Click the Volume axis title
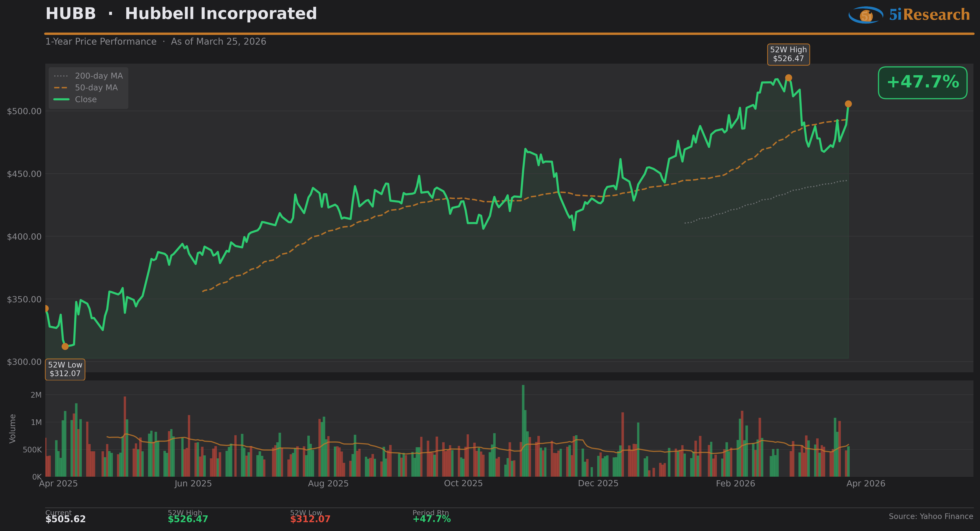This screenshot has width=980, height=531. tap(12, 428)
